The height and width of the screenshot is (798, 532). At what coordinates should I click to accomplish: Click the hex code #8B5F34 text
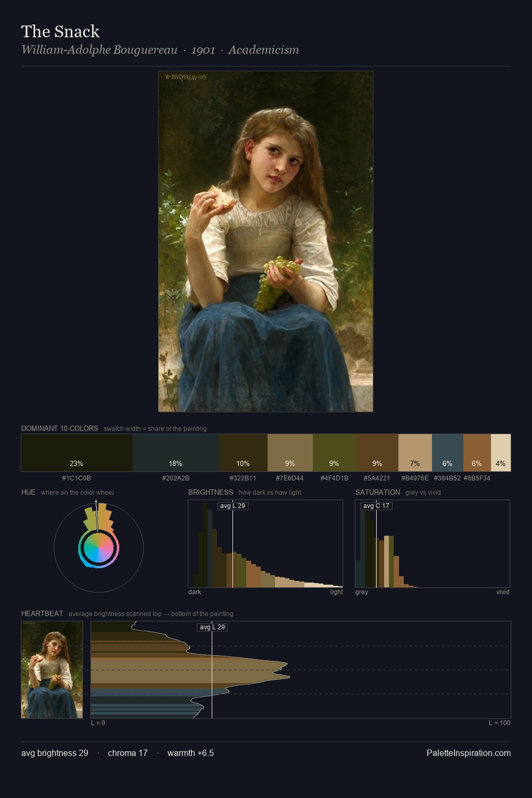(x=477, y=478)
